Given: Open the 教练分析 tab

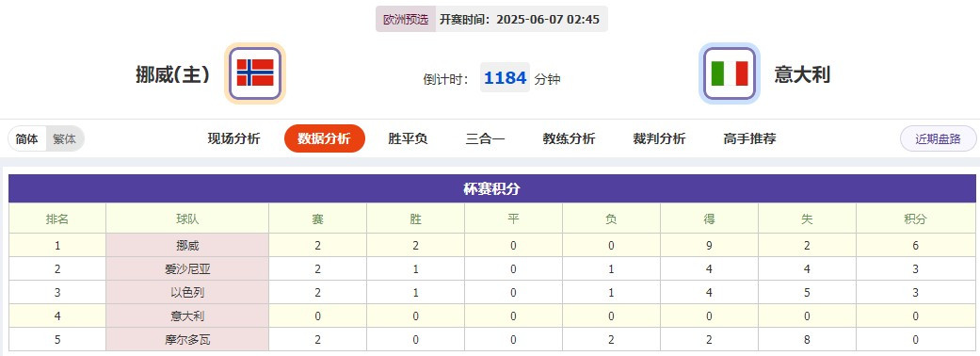Looking at the screenshot, I should (x=569, y=138).
